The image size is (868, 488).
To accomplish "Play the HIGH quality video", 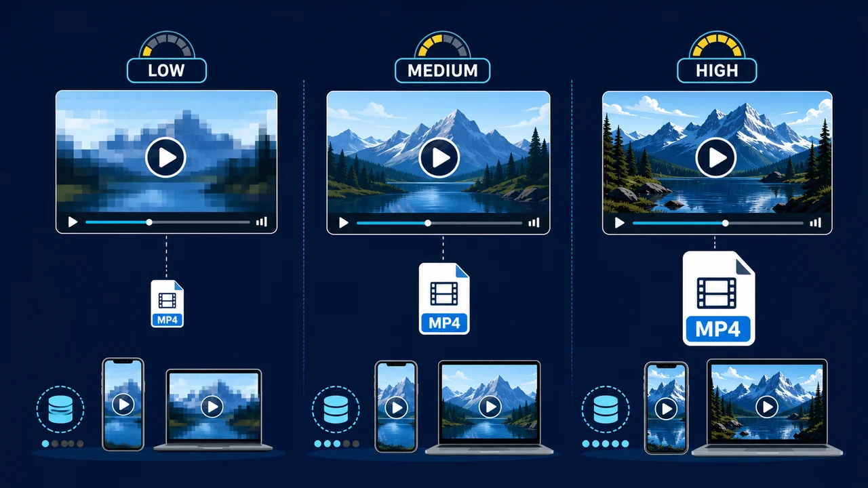I will coord(716,158).
